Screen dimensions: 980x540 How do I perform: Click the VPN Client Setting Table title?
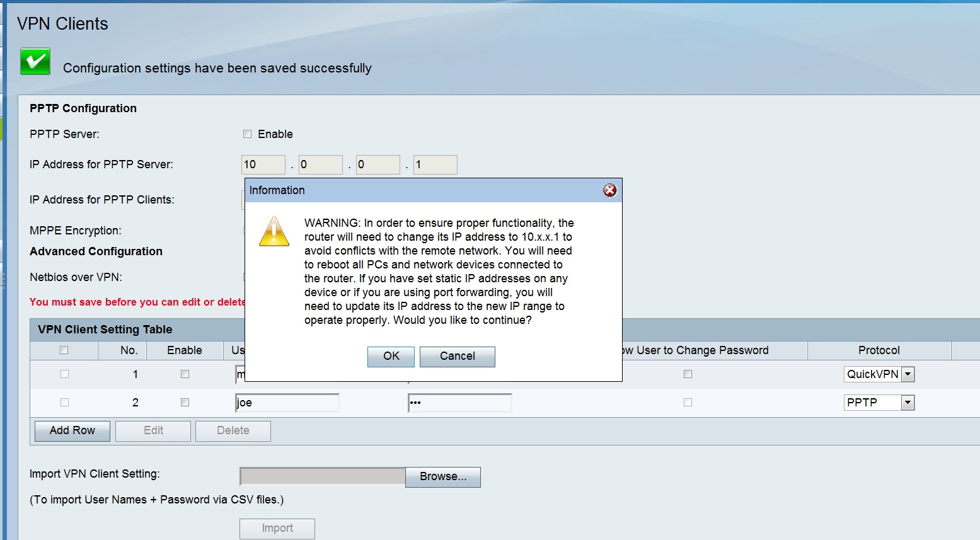coord(105,330)
